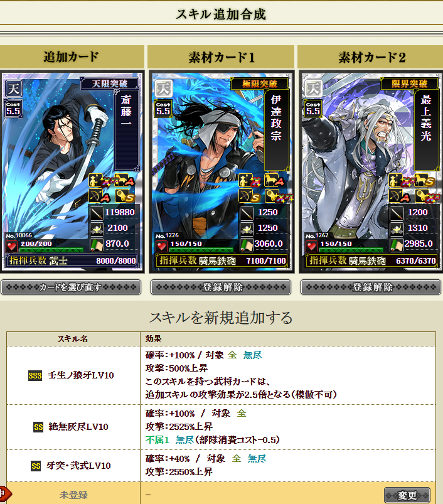Click the 無尽 label in 壬生ノ狼牙 effect
Image resolution: width=443 pixels, height=504 pixels.
point(252,355)
